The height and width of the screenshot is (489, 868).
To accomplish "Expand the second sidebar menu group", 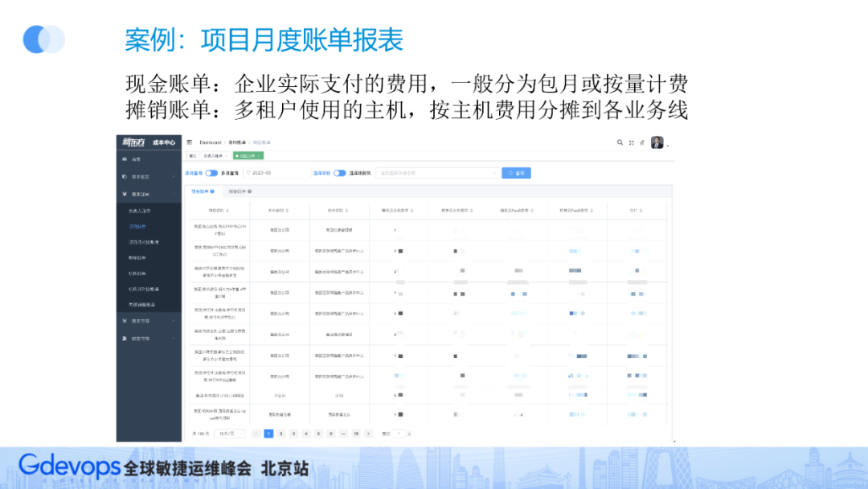I will tap(149, 177).
